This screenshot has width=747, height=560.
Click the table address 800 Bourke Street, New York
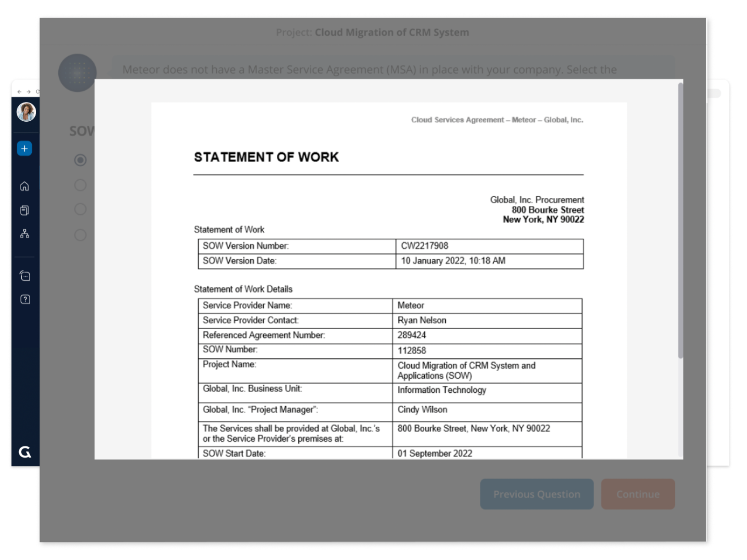coord(474,428)
